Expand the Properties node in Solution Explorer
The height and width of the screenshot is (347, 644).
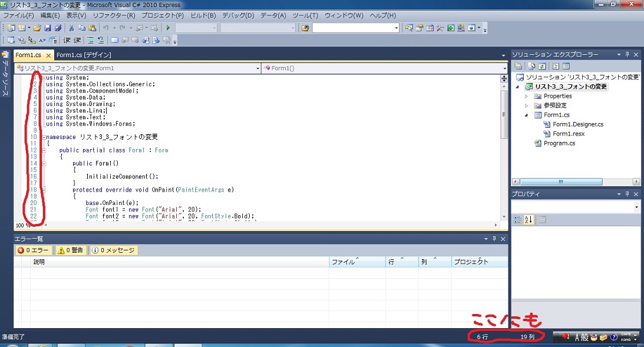coord(527,96)
